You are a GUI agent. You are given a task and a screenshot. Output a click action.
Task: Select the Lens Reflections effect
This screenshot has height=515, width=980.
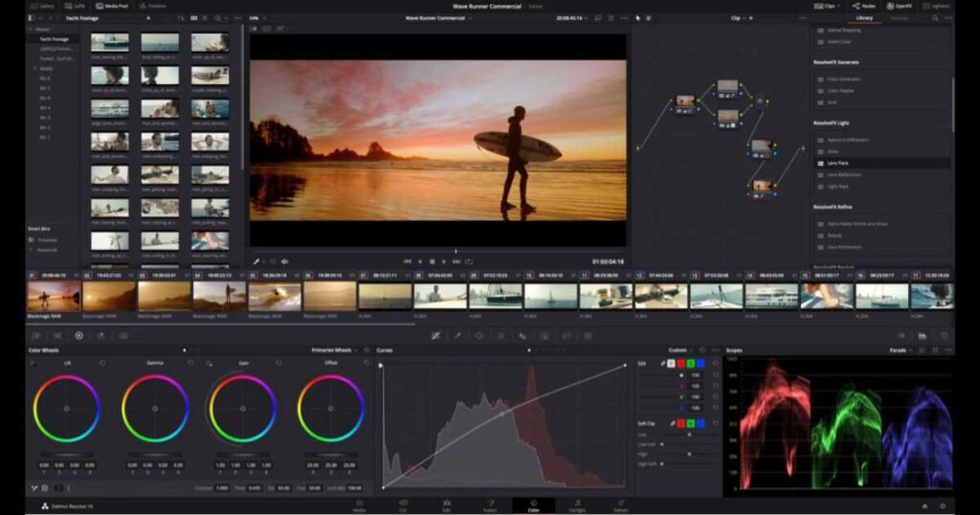pos(882,174)
